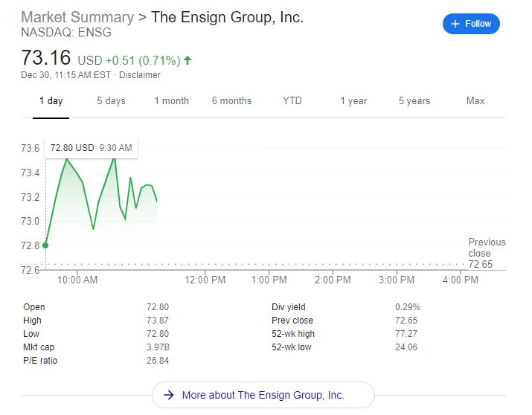Click the Market Summary breadcrumb
The width and height of the screenshot is (532, 415).
tap(77, 17)
